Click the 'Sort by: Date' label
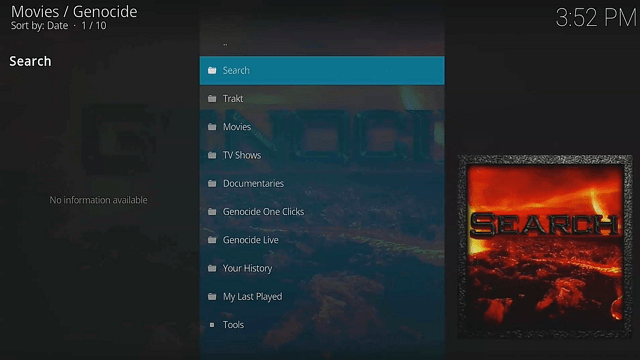 (x=39, y=26)
